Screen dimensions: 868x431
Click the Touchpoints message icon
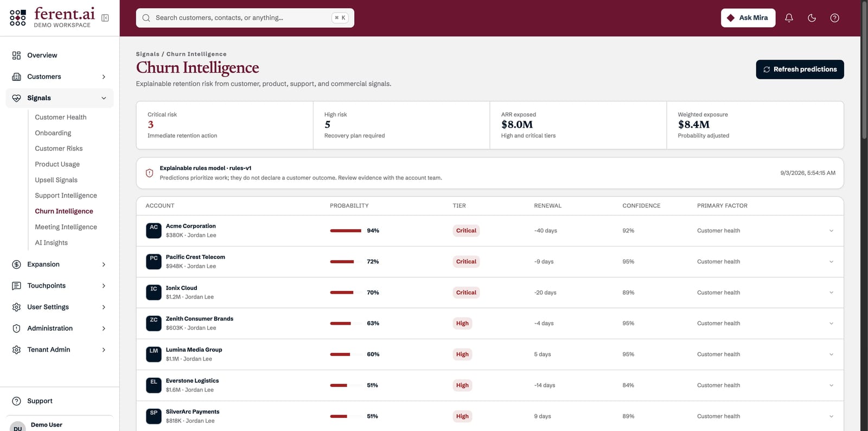pos(16,286)
